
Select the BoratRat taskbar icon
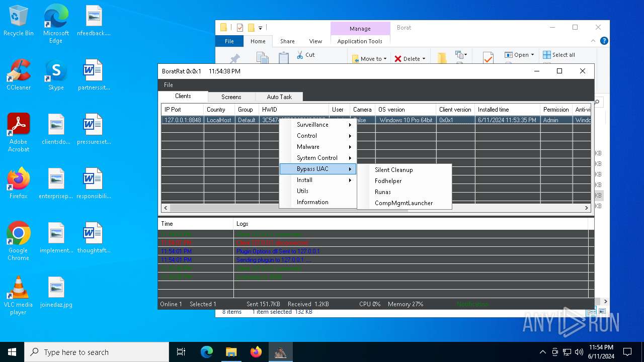280,352
